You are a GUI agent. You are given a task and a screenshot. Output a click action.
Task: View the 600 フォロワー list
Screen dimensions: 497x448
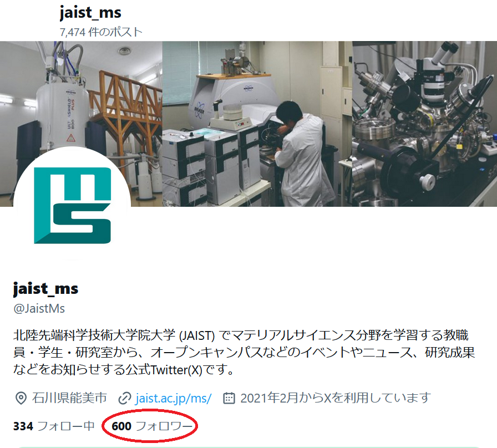[x=152, y=426]
